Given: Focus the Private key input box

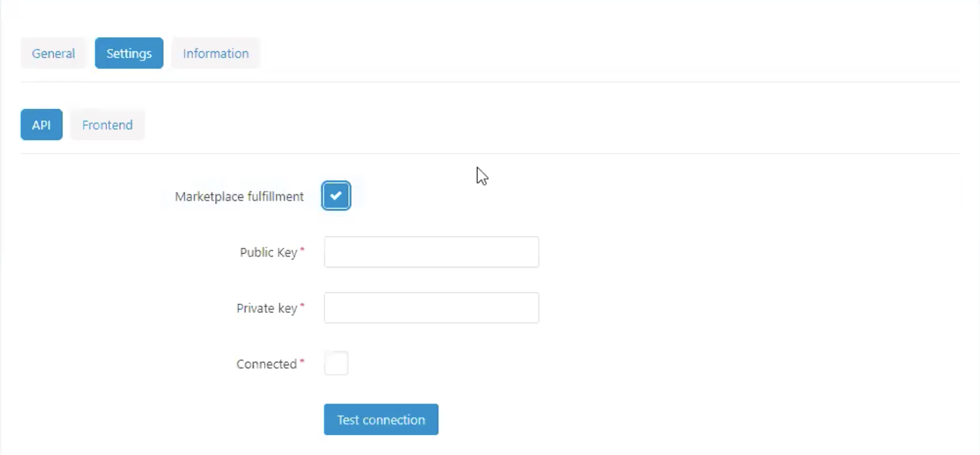Looking at the screenshot, I should pos(431,308).
